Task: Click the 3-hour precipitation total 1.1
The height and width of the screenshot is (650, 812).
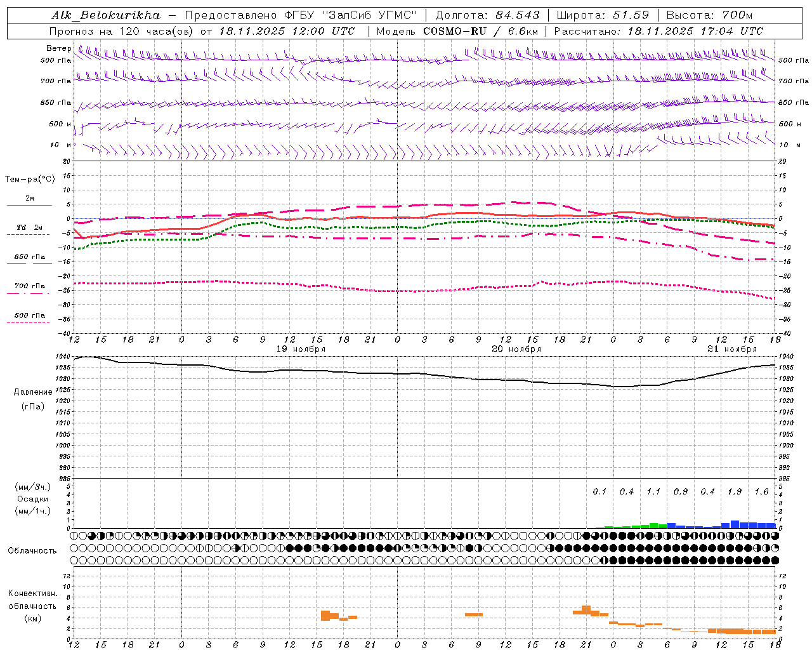Action: [653, 492]
